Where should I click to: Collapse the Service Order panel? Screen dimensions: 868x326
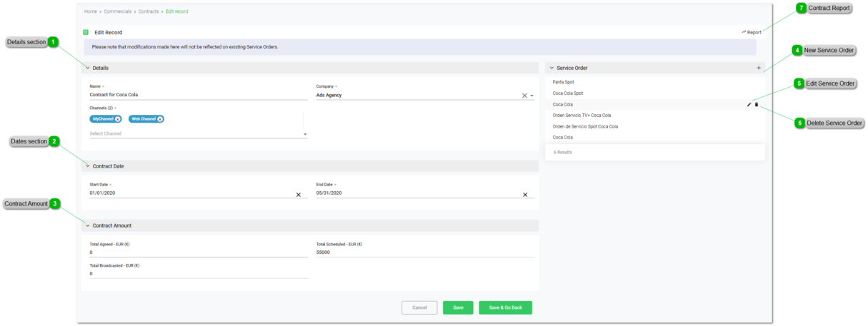pyautogui.click(x=552, y=68)
